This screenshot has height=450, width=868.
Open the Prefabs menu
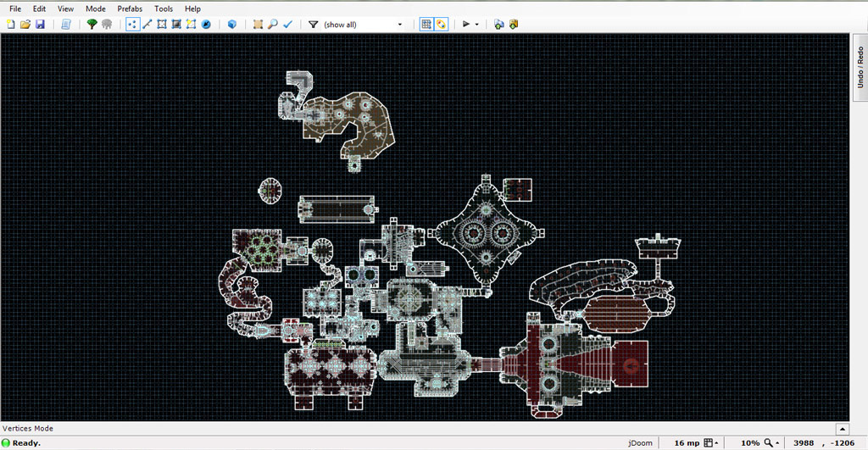(x=130, y=8)
